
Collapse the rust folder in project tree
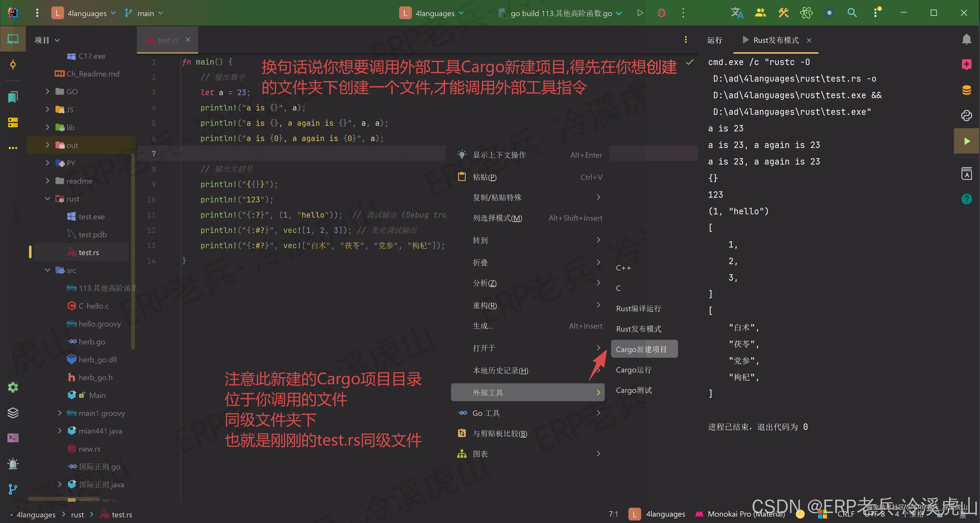[47, 199]
